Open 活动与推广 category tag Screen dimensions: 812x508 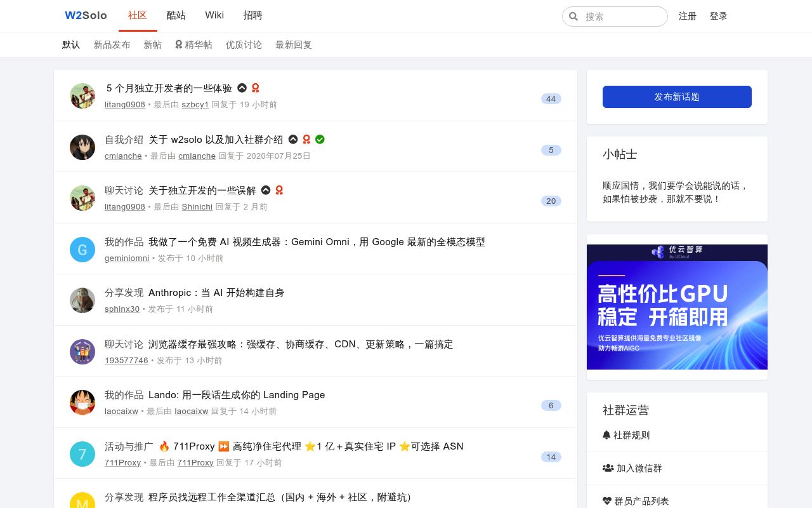[129, 446]
